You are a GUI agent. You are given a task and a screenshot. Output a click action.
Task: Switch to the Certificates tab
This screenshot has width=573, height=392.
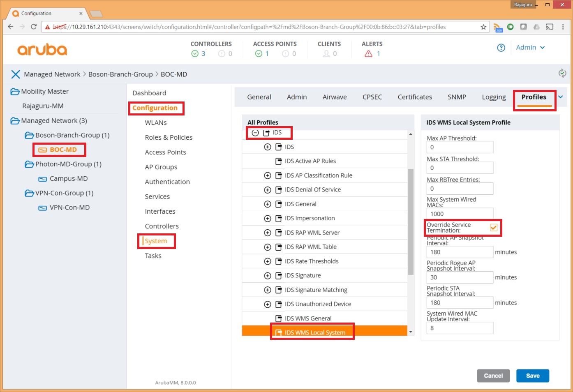coord(415,97)
